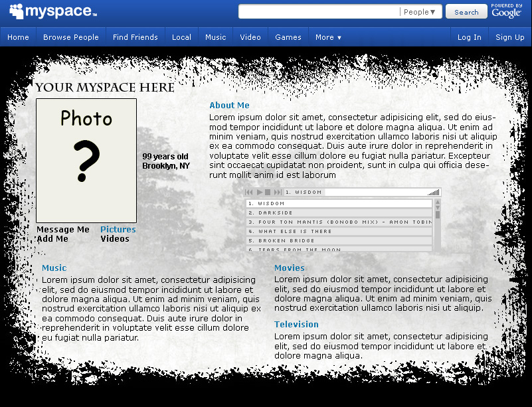Expand the More navigation menu
The image size is (532, 407).
coord(328,37)
